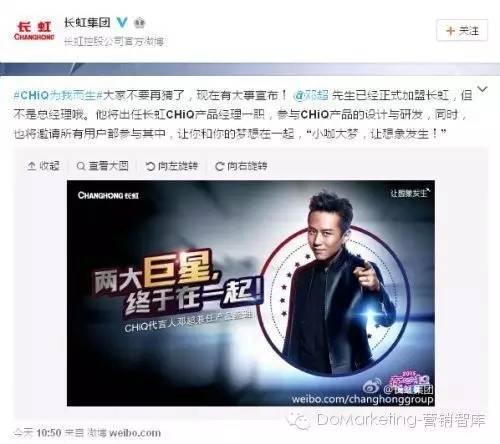Click the counterclockwise rotate arrow icon

[150, 166]
